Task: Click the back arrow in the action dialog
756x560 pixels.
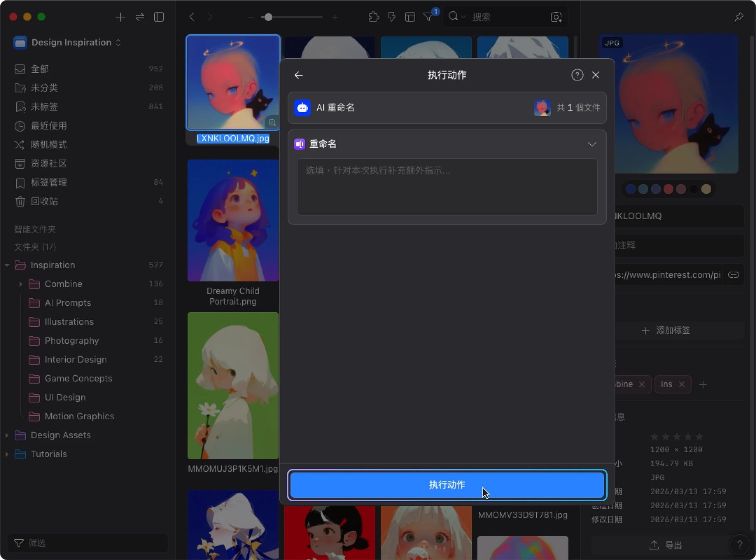Action: (299, 75)
